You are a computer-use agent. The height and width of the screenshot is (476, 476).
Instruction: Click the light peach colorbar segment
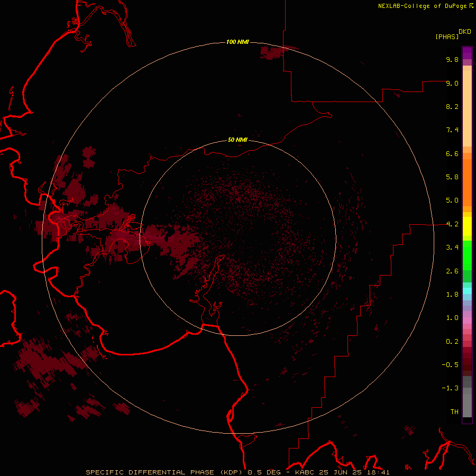coord(467,108)
